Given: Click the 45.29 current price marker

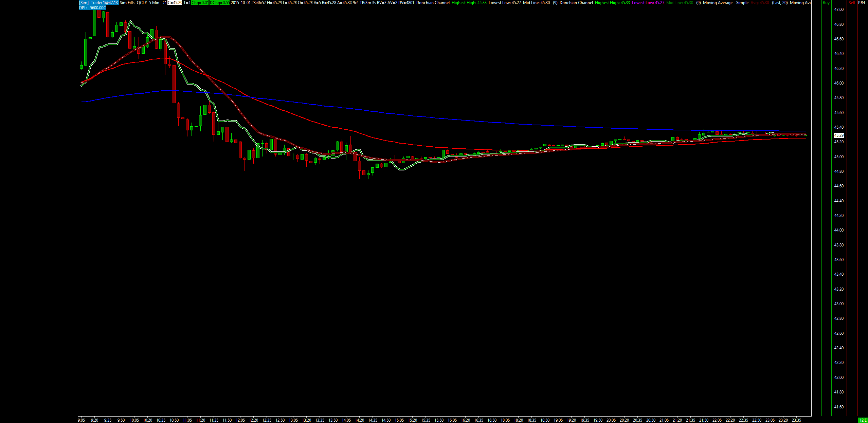Looking at the screenshot, I should coord(839,135).
